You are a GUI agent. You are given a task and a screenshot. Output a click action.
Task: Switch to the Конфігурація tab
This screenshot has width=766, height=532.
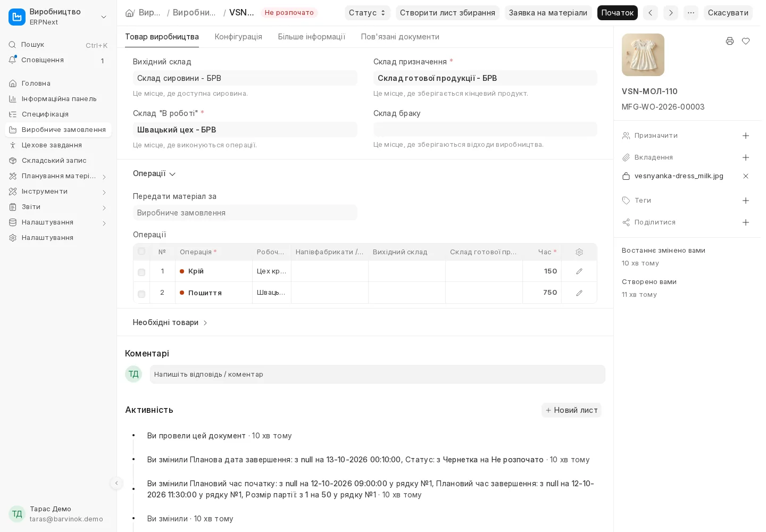[238, 37]
